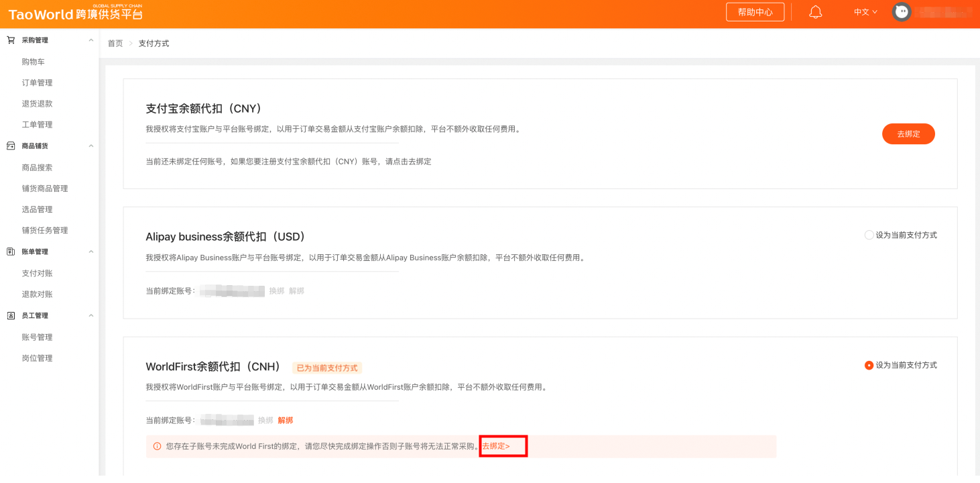This screenshot has height=483, width=980.
Task: Go to 账号管理 in the sidebar
Action: (x=37, y=337)
